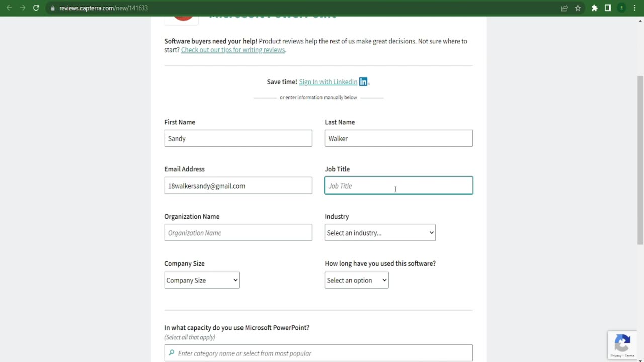This screenshot has width=644, height=362.
Task: Click the Last Name field containing Walker
Action: [x=398, y=138]
